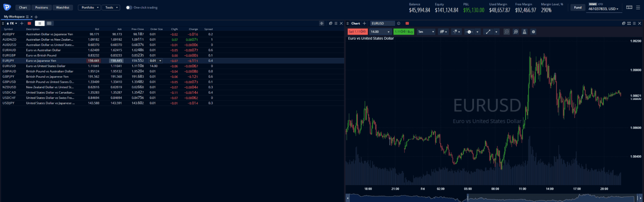Sort by the Spread column header

click(208, 29)
